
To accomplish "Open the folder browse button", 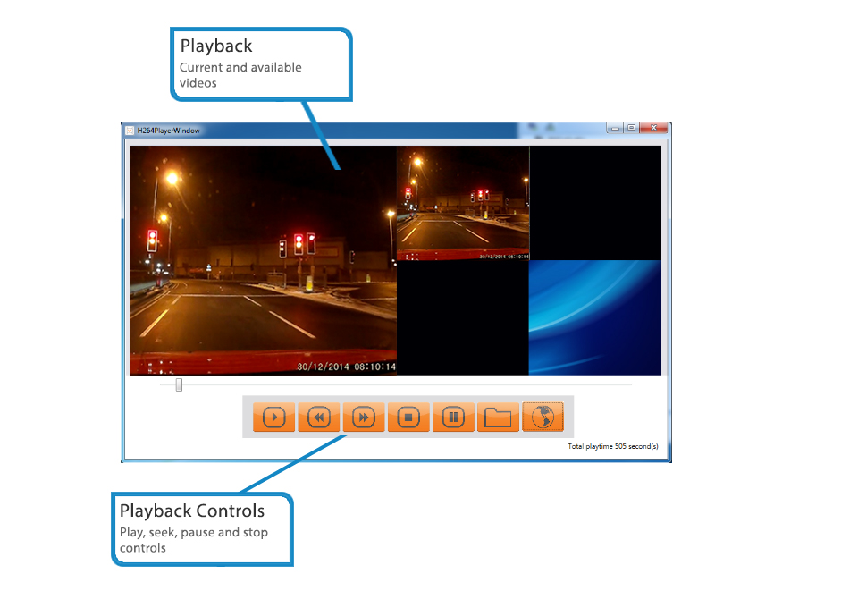I will (x=498, y=418).
